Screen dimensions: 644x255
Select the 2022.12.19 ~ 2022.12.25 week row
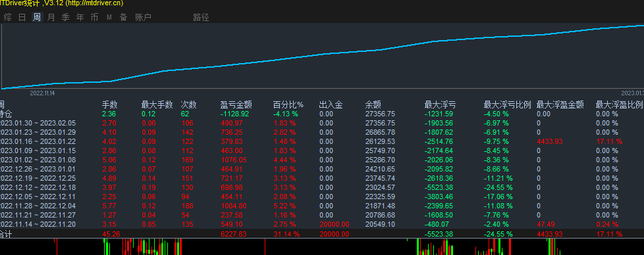click(x=322, y=178)
